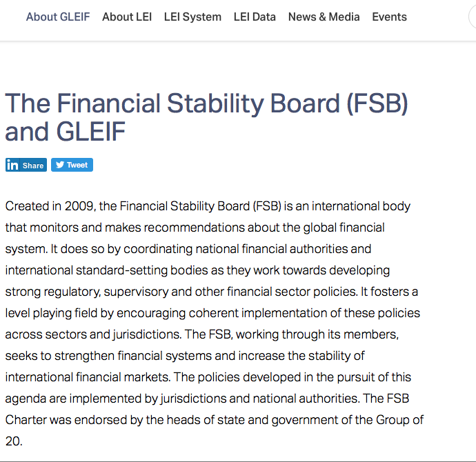
Task: Open the About GLEIF menu
Action: click(58, 17)
